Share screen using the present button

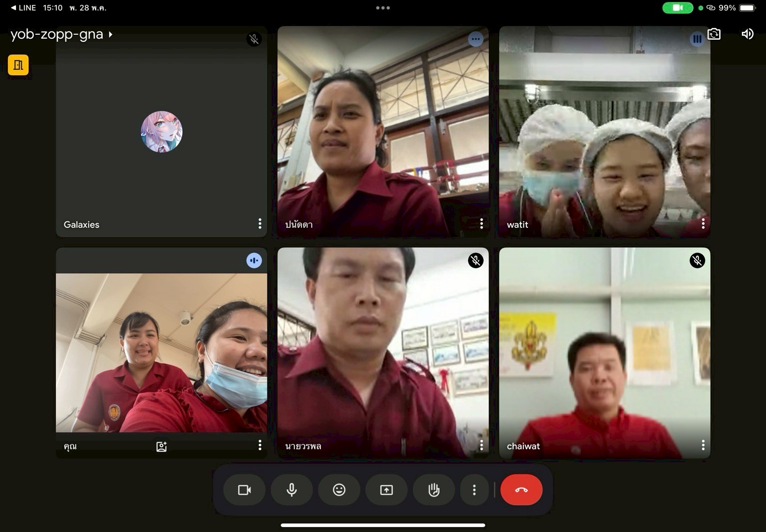[387, 490]
